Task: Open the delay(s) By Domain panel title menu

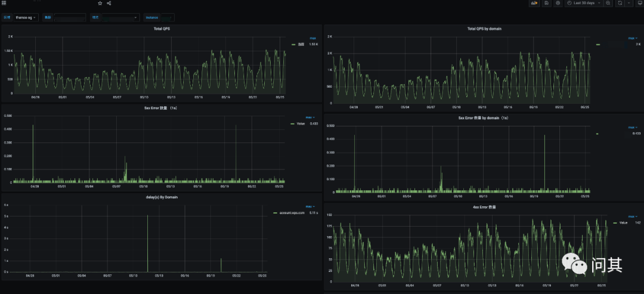Action: 162,197
